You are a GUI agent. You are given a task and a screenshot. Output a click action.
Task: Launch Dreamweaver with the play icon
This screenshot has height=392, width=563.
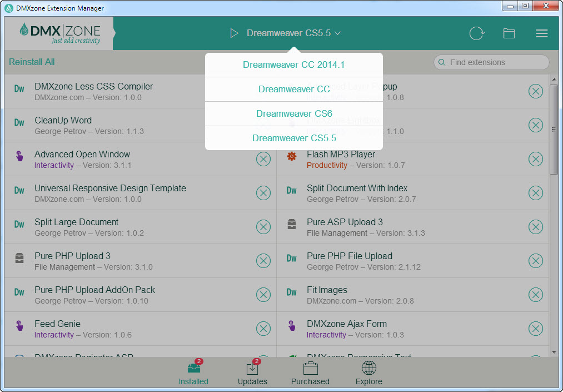(234, 33)
